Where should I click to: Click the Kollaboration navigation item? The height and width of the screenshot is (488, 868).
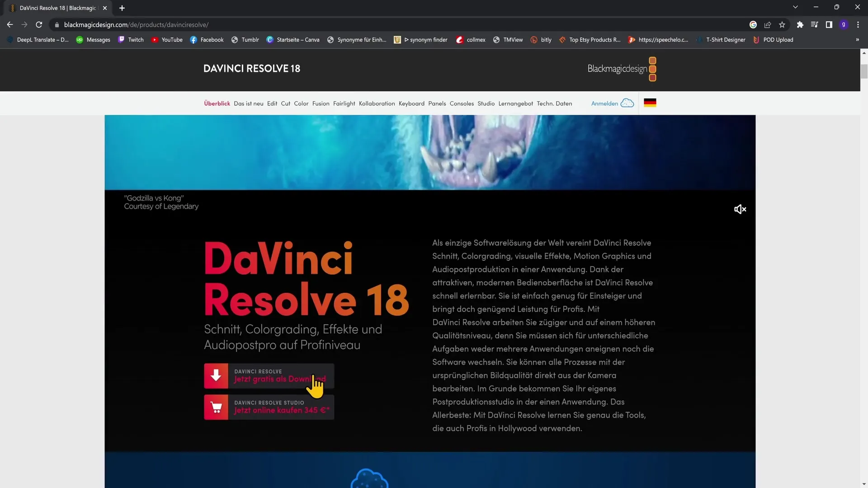[377, 103]
